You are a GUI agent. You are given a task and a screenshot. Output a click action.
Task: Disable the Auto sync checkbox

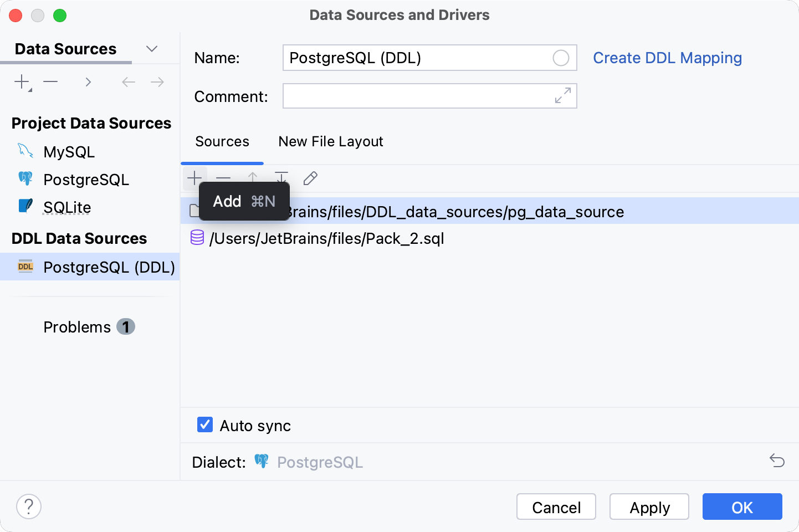point(204,424)
